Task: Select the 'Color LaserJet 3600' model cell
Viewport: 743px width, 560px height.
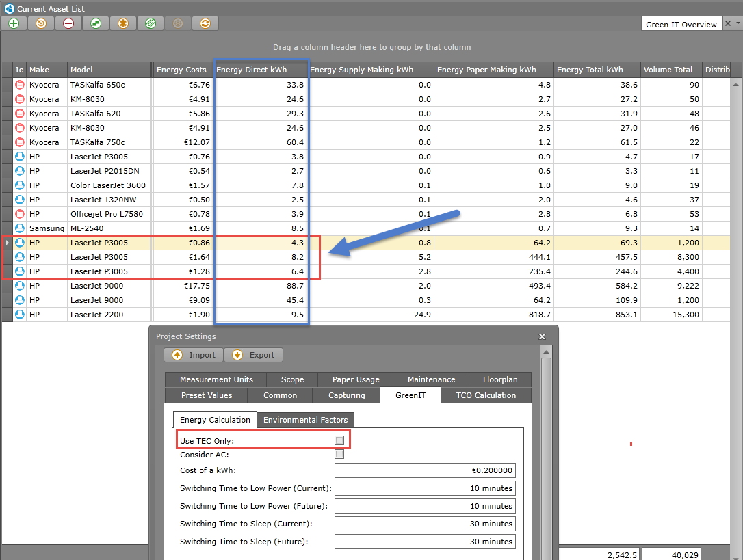Action: [x=109, y=185]
